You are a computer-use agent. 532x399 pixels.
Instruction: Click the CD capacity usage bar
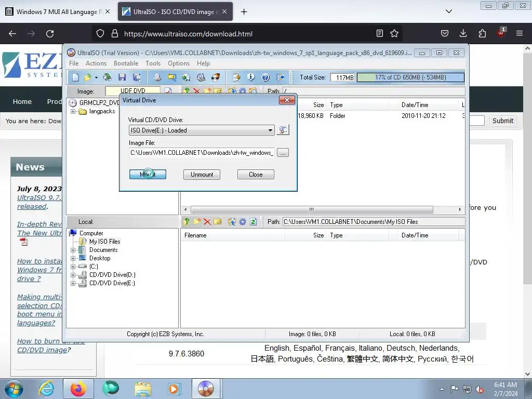[410, 77]
